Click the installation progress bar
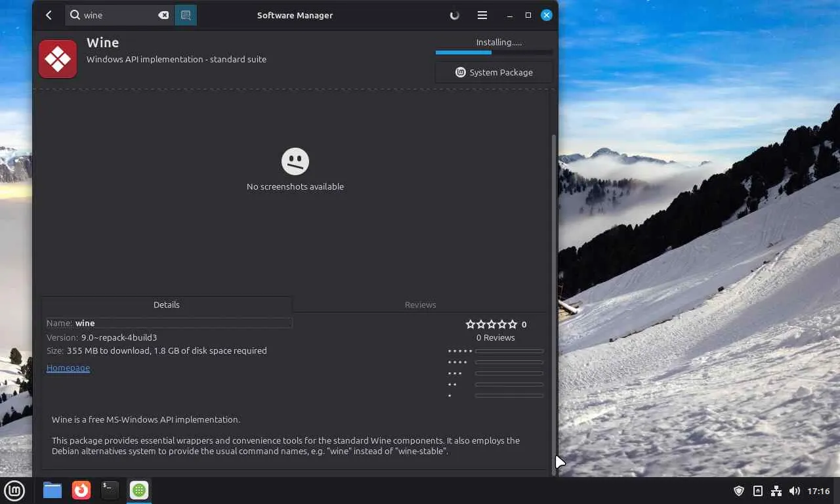Screen dimensions: 840x504 point(494,52)
